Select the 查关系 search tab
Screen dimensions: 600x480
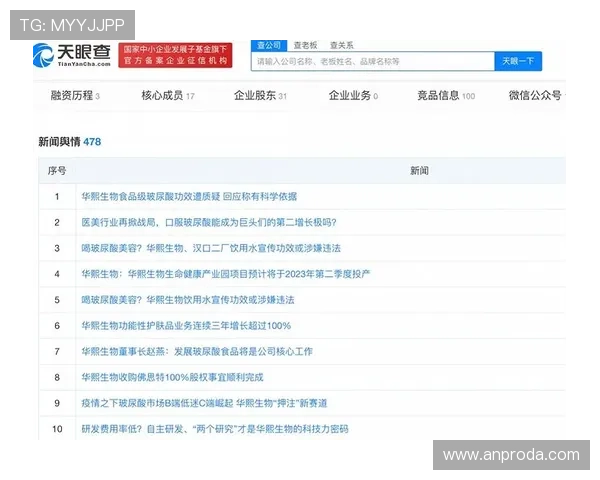tap(342, 45)
